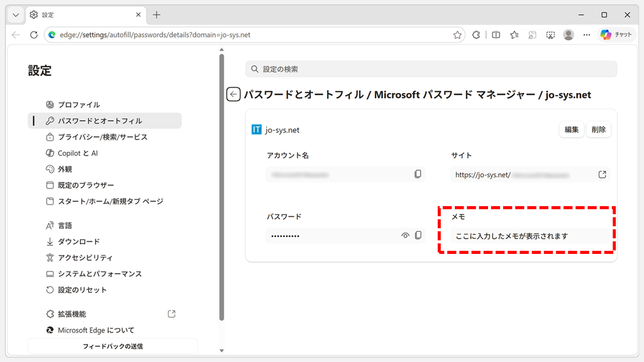Viewport: 644px width, 362px height.
Task: Open Copilot チャット button
Action: [x=616, y=35]
